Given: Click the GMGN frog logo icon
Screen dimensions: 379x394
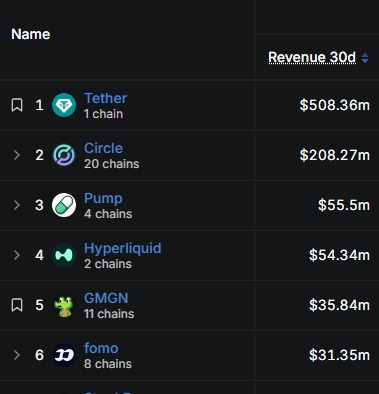Looking at the screenshot, I should click(x=64, y=306).
